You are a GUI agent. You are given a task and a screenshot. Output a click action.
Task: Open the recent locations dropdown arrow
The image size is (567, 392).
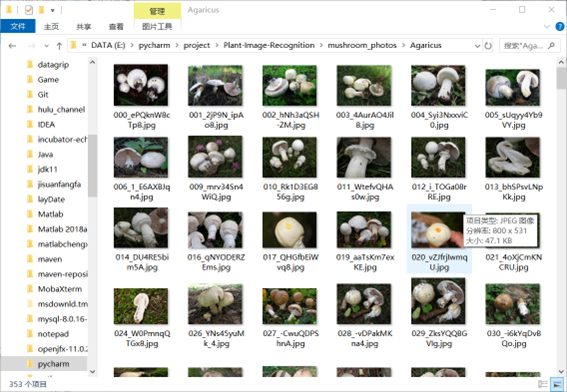coord(46,46)
